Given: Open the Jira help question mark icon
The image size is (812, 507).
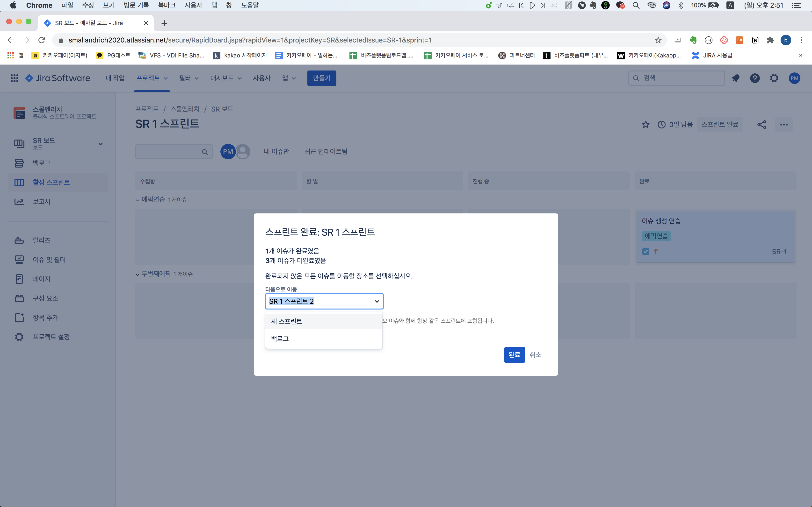Looking at the screenshot, I should coord(755,78).
